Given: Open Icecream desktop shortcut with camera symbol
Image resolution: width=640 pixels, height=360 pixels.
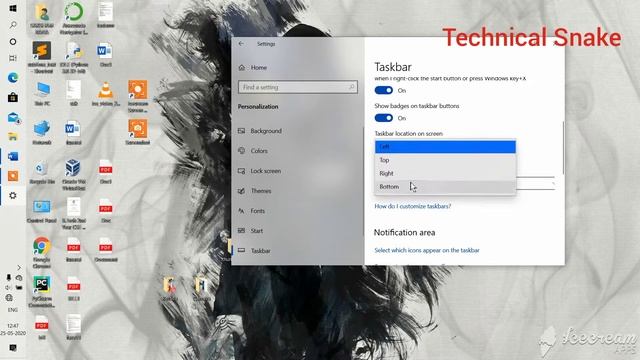Looking at the screenshot, I should tap(138, 132).
